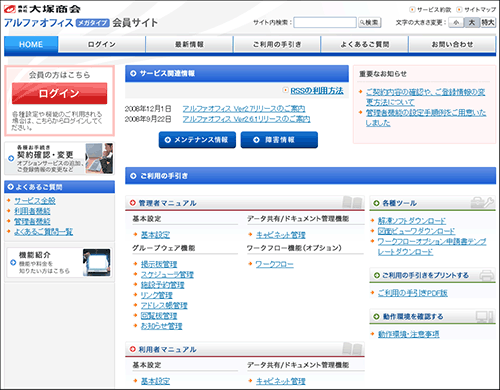Open the Ver2.7 release notice dated 2008年12月1日
The image size is (500, 390).
click(244, 109)
